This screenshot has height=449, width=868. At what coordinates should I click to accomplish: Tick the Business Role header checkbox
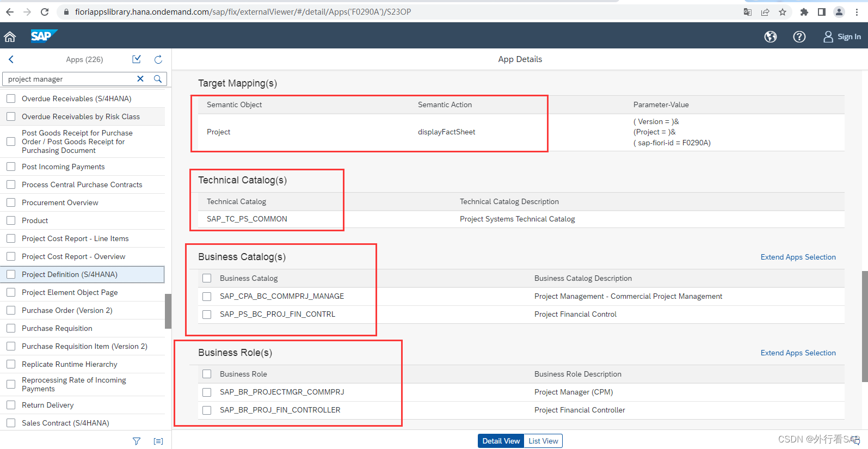[x=207, y=374]
